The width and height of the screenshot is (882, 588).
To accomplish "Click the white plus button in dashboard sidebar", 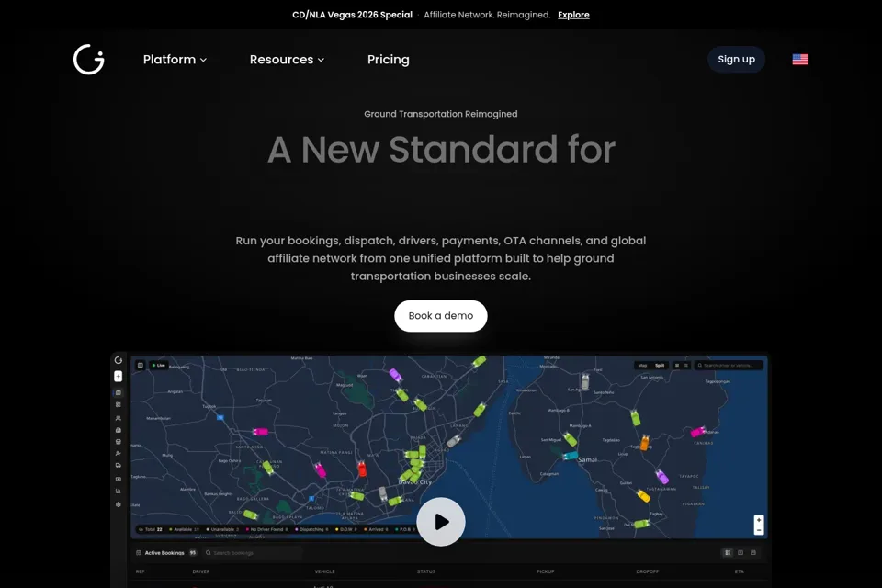I will 119,377.
